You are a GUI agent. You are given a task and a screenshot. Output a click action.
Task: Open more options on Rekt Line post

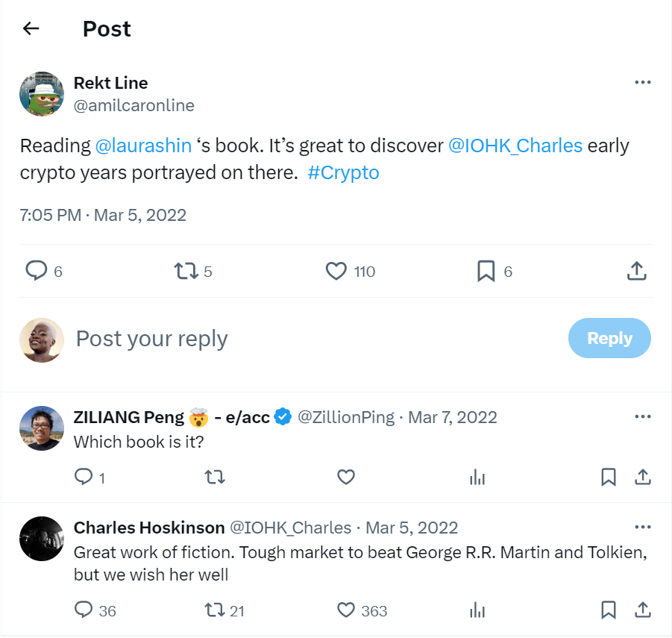pyautogui.click(x=642, y=82)
